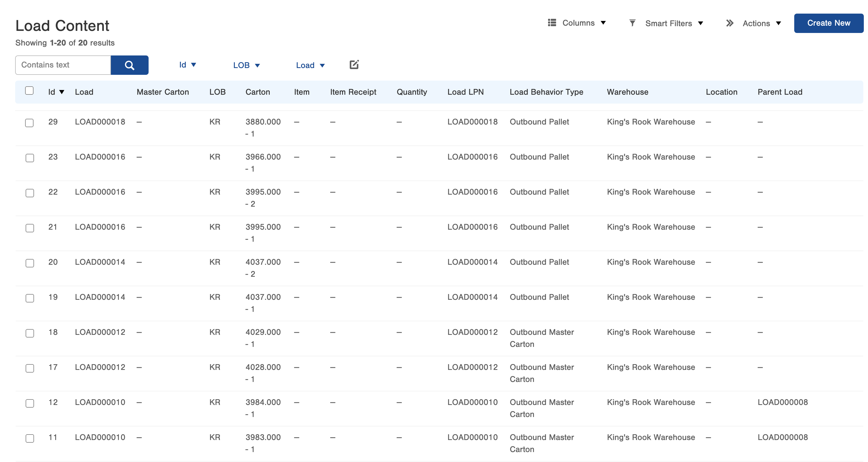Click the Columns list icon

tap(552, 23)
